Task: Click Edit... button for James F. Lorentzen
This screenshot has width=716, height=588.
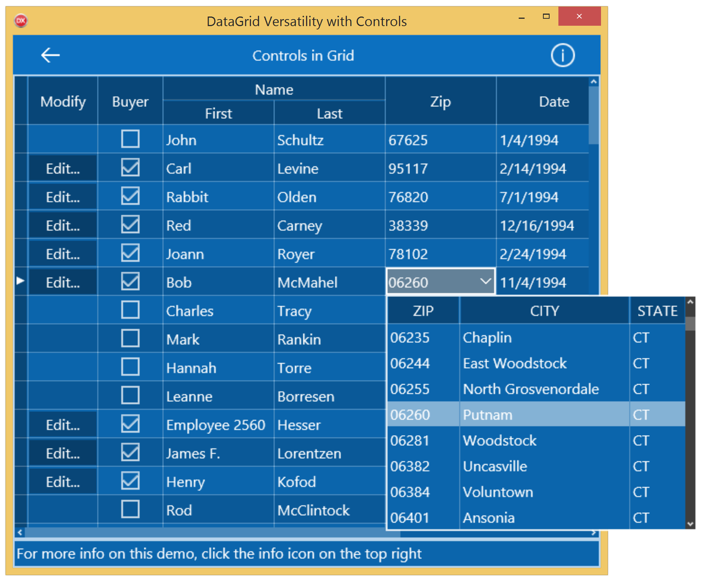Action: (63, 453)
